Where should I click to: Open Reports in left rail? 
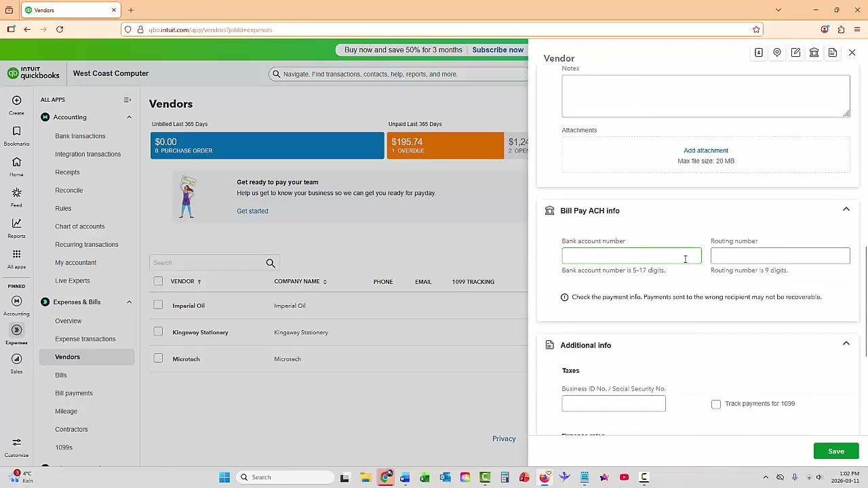16,224
